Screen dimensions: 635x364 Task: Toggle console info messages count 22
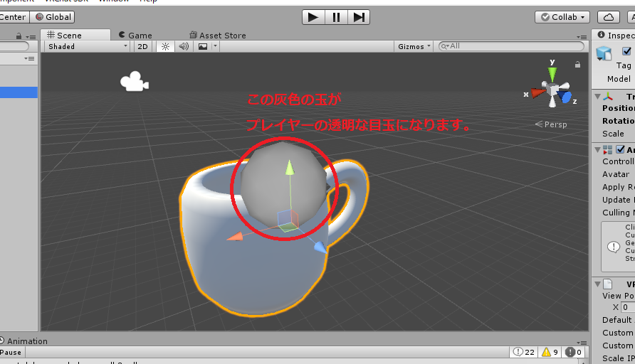point(524,353)
